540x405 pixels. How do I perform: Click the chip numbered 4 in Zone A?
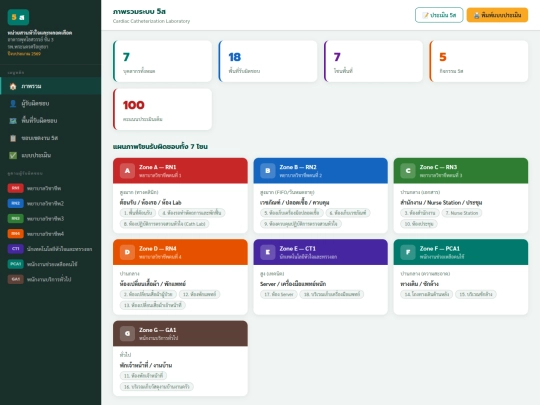[x=192, y=213]
